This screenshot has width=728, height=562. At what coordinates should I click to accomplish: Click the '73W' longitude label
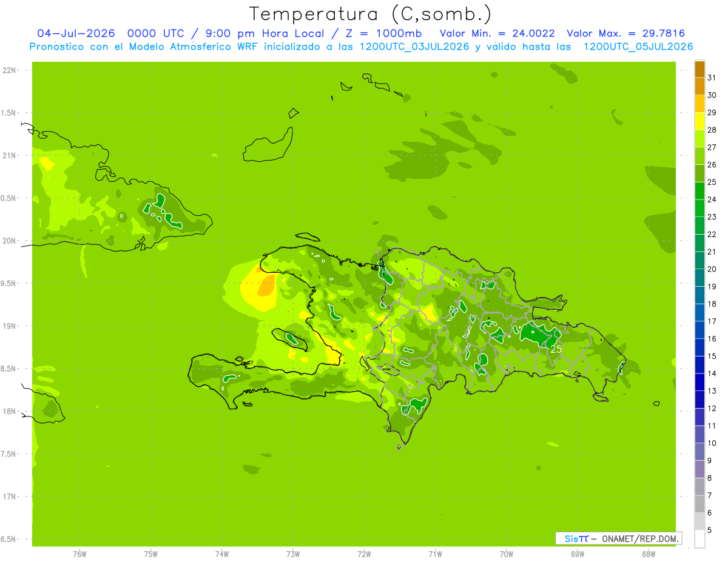click(293, 554)
